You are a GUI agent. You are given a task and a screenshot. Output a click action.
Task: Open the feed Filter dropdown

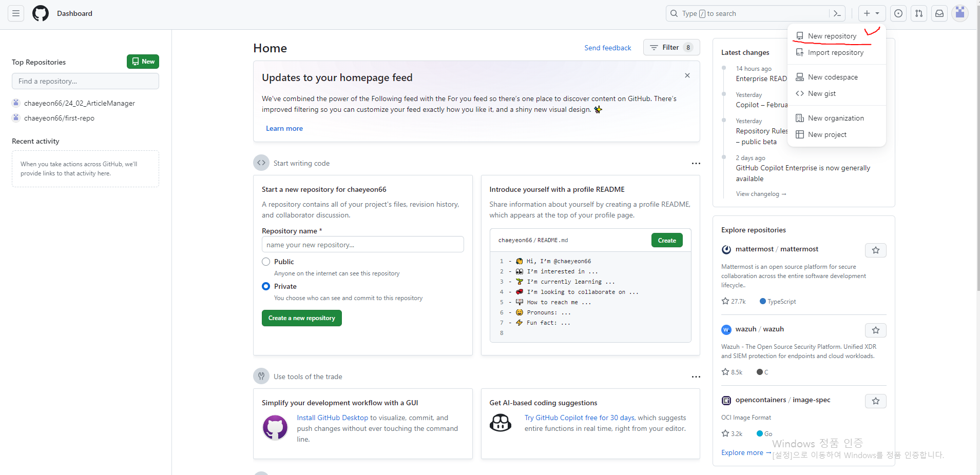tap(671, 48)
